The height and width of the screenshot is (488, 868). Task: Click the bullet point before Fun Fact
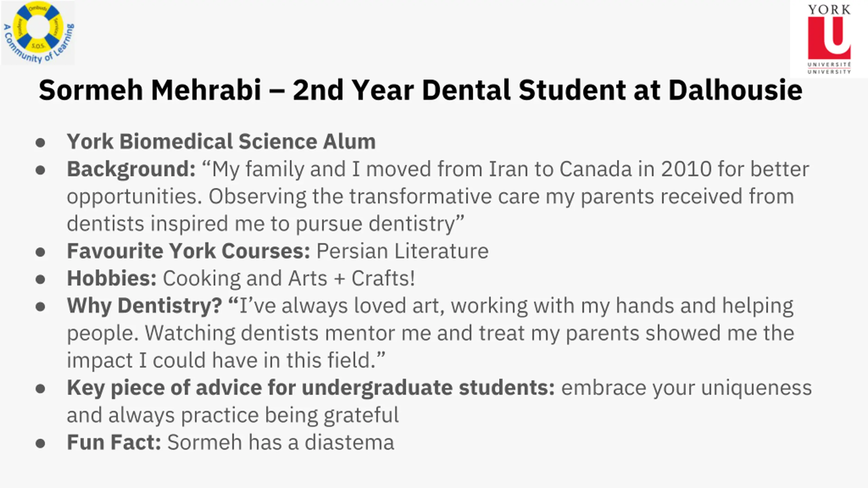pyautogui.click(x=40, y=443)
